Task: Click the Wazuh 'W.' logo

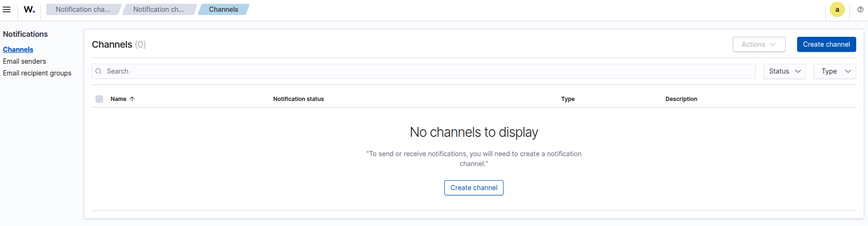Action: (29, 9)
